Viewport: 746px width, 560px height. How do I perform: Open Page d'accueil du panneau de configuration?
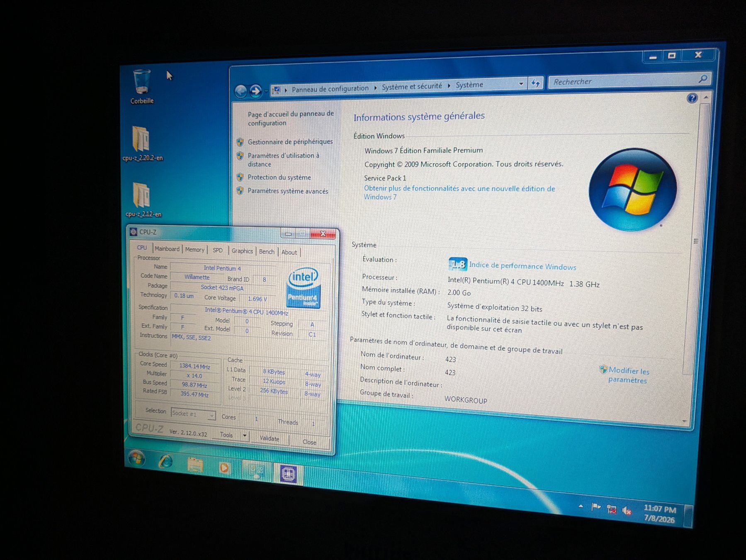[x=291, y=118]
